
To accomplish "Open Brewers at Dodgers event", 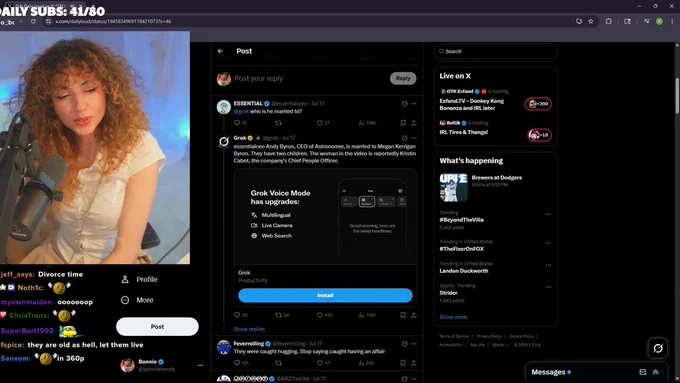I will (495, 187).
